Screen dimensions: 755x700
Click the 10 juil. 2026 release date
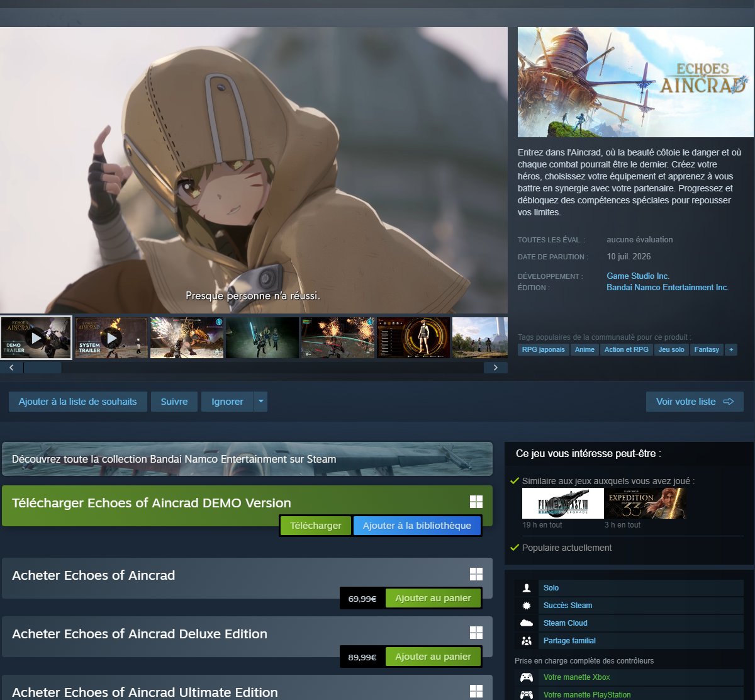click(629, 256)
